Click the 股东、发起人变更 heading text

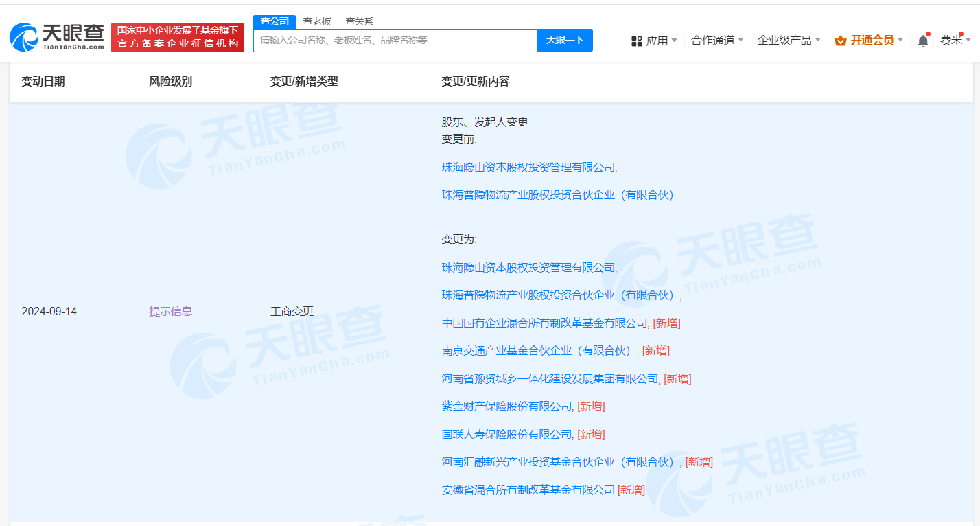485,122
